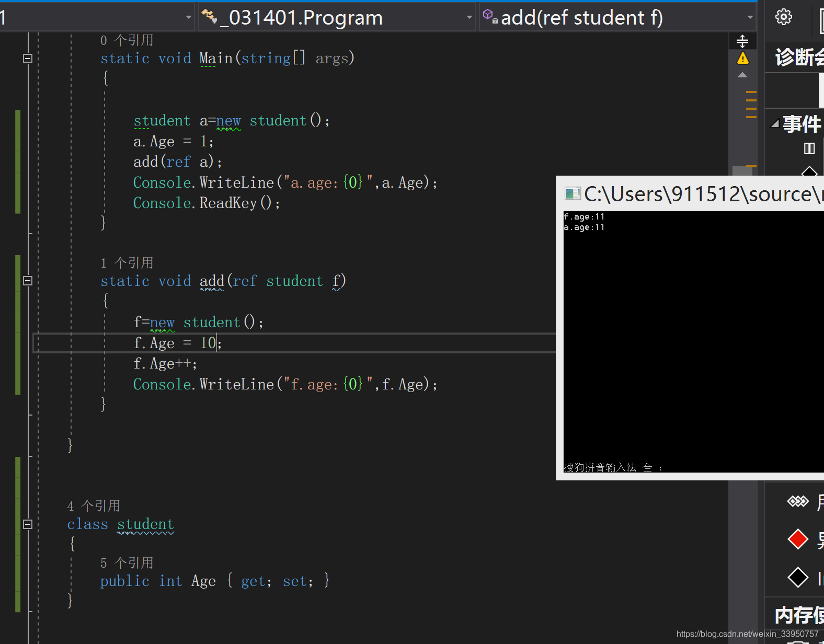Click the two-column pause icon under 事件
Image resolution: width=824 pixels, height=644 pixels.
click(809, 148)
